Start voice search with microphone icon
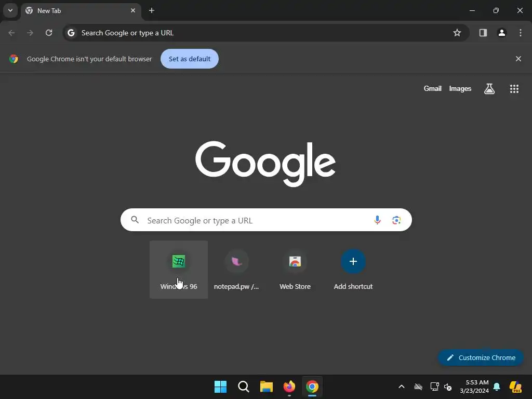The width and height of the screenshot is (532, 399). click(377, 220)
